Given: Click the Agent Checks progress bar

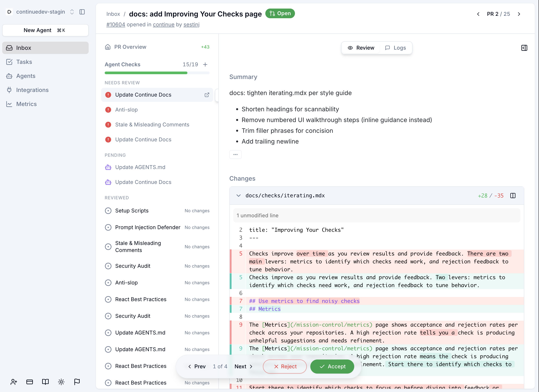Looking at the screenshot, I should pos(157,73).
